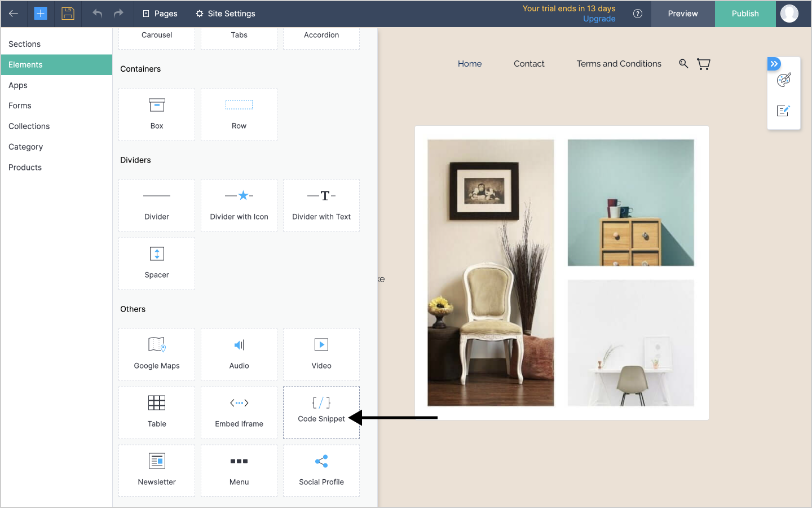Select the Row container element
The image size is (812, 508).
tap(239, 115)
